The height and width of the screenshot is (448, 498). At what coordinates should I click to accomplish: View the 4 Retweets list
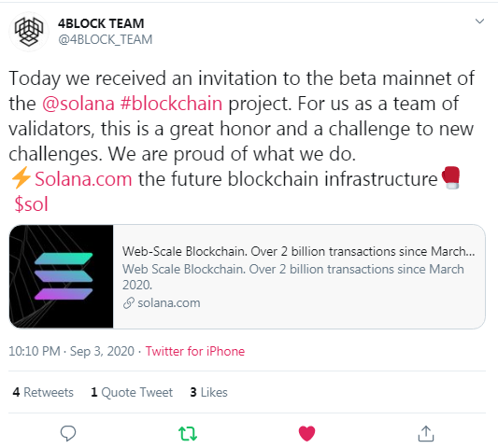(43, 393)
